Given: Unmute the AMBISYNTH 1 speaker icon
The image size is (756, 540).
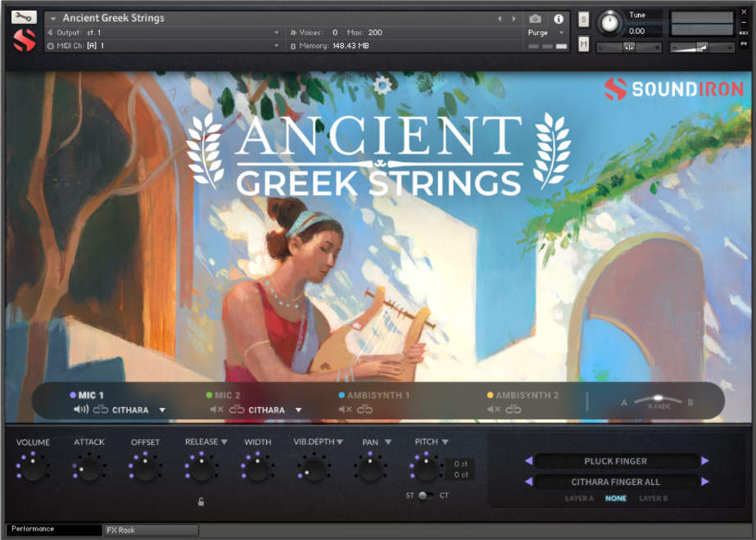Looking at the screenshot, I should pyautogui.click(x=343, y=410).
